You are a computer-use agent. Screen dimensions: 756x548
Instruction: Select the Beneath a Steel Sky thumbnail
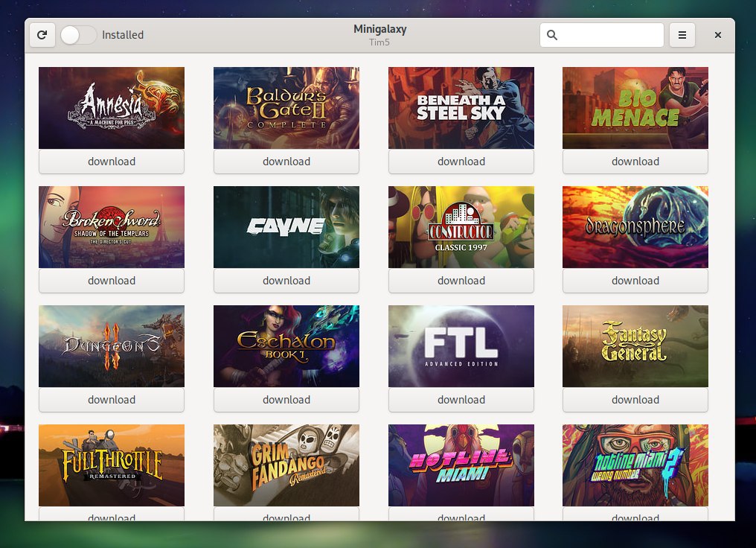pyautogui.click(x=461, y=108)
